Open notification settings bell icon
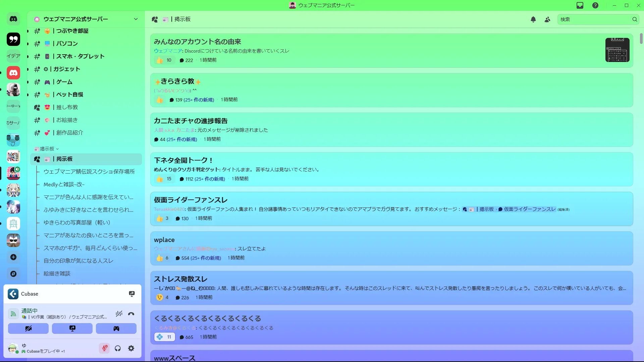The image size is (644, 362). pos(533,19)
